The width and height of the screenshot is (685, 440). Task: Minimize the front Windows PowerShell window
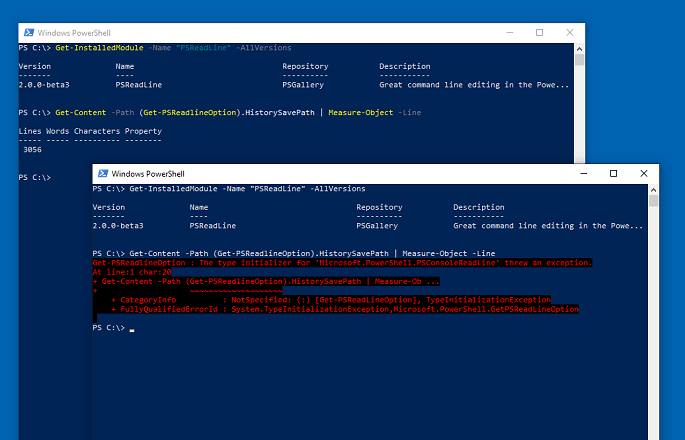(x=584, y=173)
